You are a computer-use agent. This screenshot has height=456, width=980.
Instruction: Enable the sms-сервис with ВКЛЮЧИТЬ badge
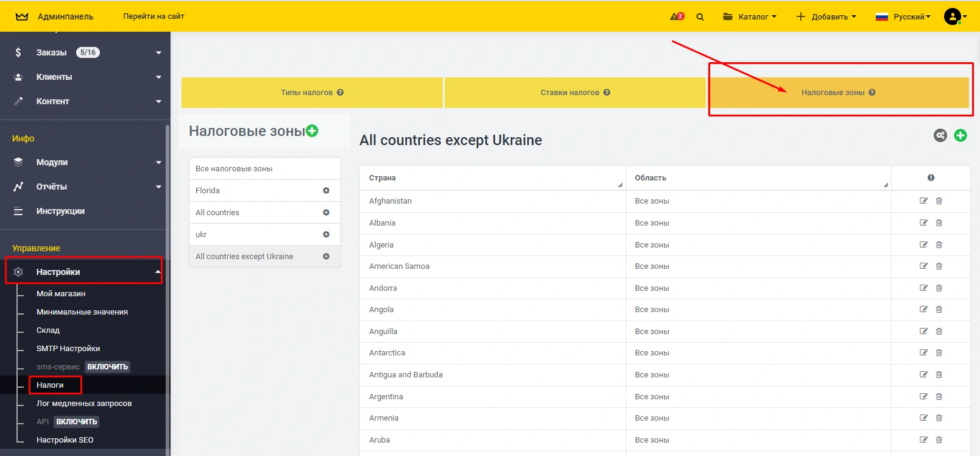pos(107,367)
